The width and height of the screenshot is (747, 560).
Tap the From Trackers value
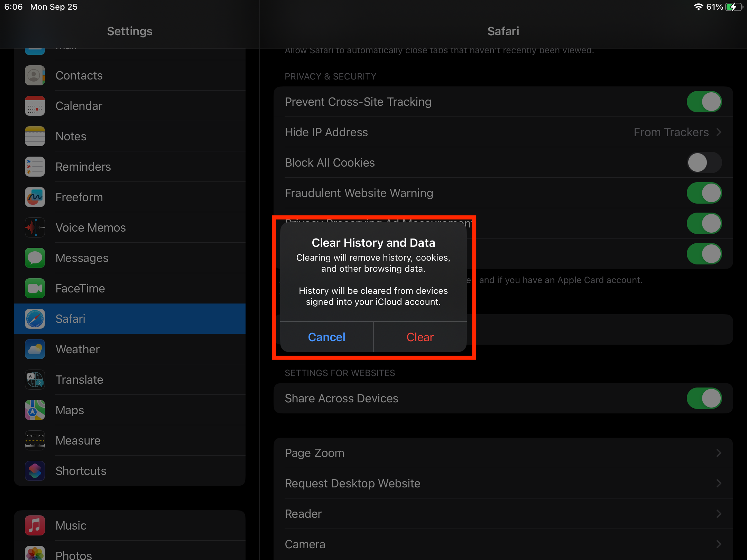pos(671,132)
